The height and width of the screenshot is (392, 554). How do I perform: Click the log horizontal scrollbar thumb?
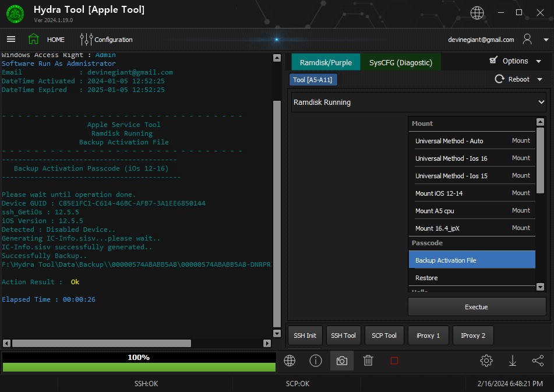coord(102,343)
